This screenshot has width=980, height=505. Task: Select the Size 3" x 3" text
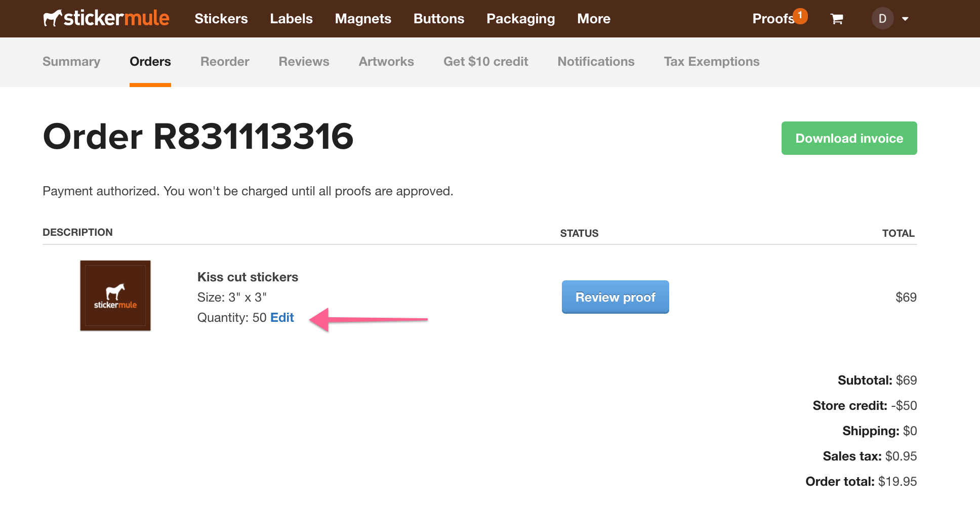(x=232, y=297)
